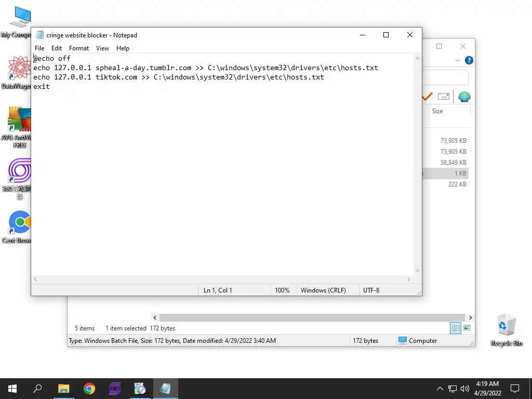532x399 pixels.
Task: Select AVG AntiVirus FREE desktop icon
Action: pos(17,127)
